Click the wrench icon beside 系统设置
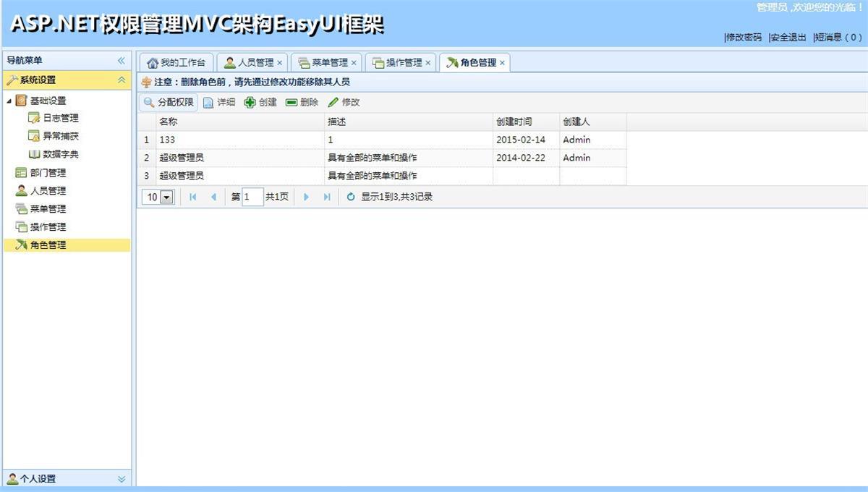The image size is (868, 492). pyautogui.click(x=12, y=80)
